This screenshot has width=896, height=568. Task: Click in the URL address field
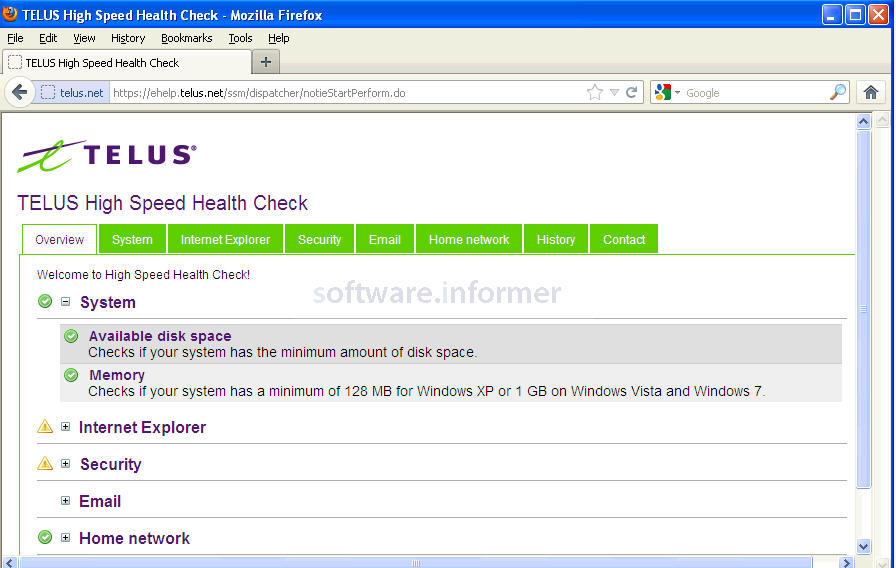point(347,93)
